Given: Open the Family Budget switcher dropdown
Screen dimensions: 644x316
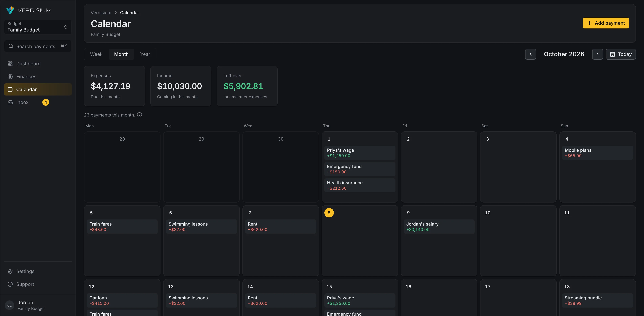Looking at the screenshot, I should point(38,27).
